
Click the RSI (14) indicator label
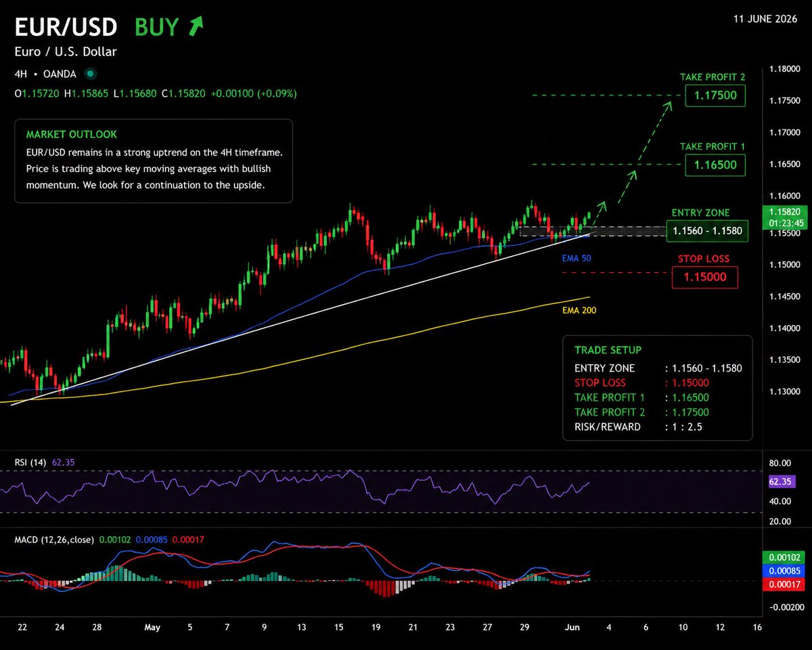pyautogui.click(x=30, y=462)
